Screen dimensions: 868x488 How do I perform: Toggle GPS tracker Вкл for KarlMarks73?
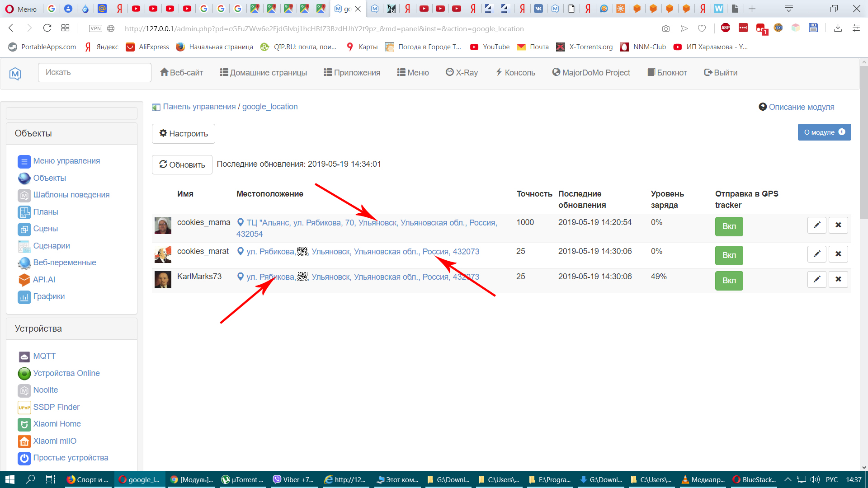pos(729,281)
